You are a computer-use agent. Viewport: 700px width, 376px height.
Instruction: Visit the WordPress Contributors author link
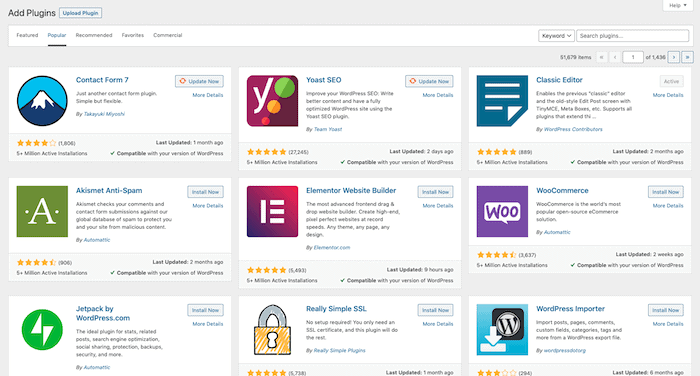(x=573, y=130)
